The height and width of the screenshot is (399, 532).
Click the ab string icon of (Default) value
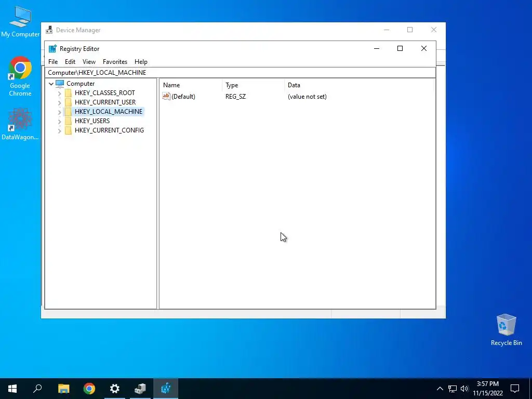coord(166,96)
